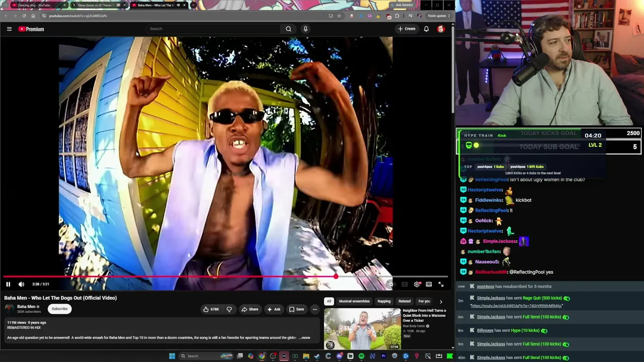This screenshot has height=362, width=644.
Task: Select the For you chip
Action: 424,301
